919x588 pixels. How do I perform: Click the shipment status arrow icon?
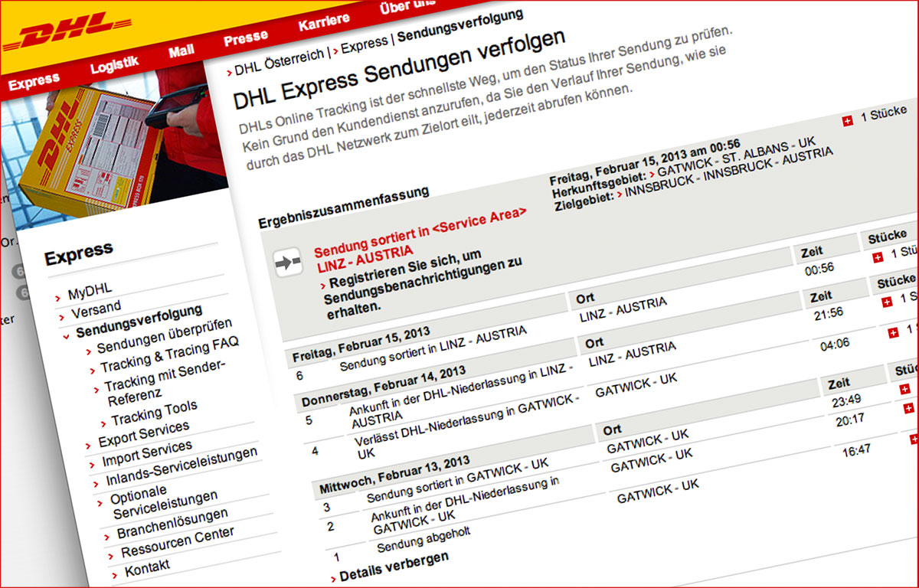coord(289,264)
